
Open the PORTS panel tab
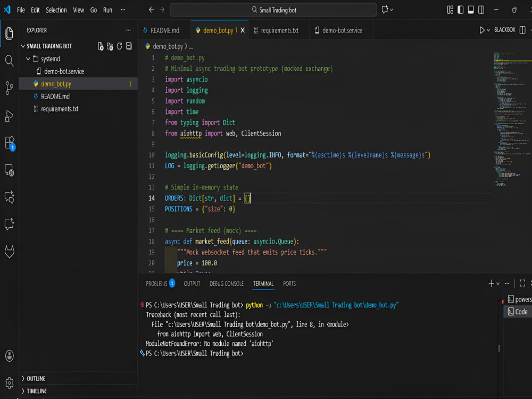coord(289,284)
